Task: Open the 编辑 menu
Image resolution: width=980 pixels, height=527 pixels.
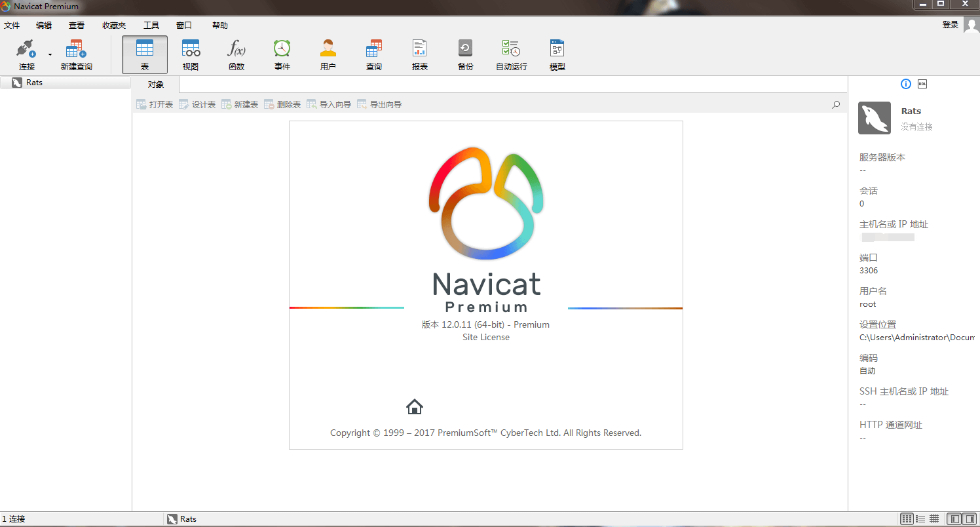Action: point(44,26)
